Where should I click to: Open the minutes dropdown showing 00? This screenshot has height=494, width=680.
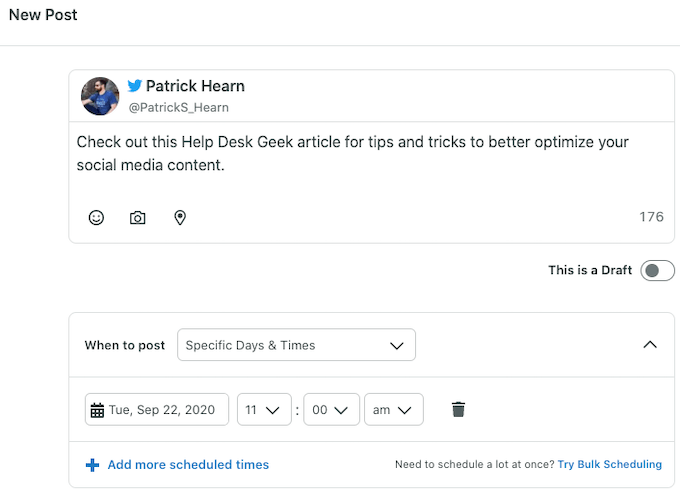pos(331,410)
